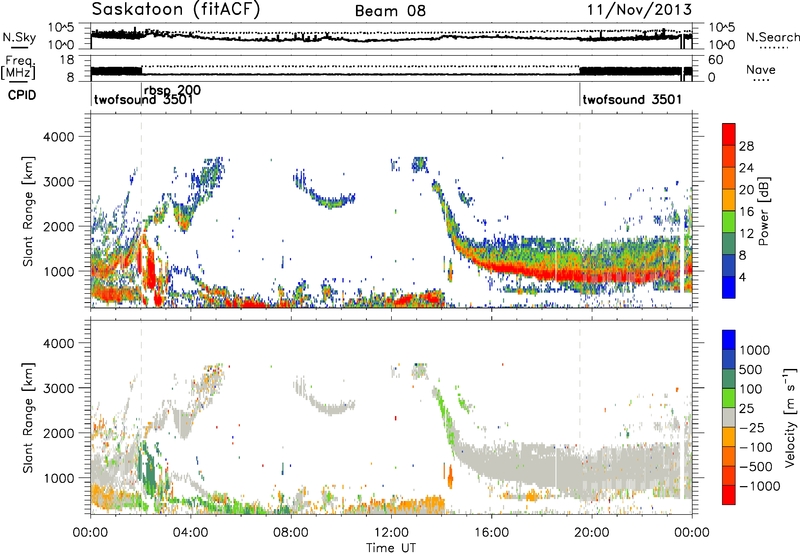Click the 2000 tick of the velocity panel
Viewport: 800px width, 554px height.
click(58, 433)
